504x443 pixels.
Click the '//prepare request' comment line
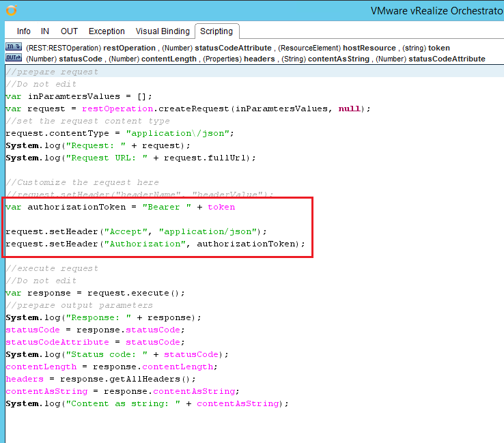(x=52, y=72)
